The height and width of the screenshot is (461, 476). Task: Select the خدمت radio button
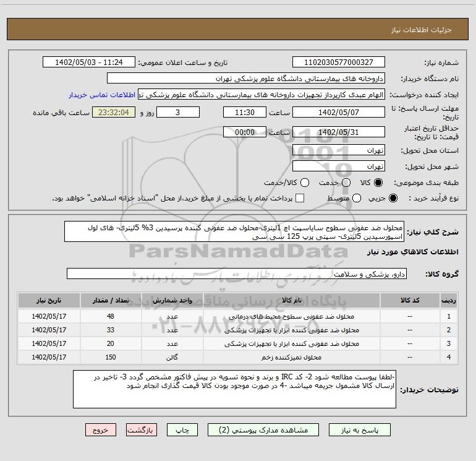346,183
